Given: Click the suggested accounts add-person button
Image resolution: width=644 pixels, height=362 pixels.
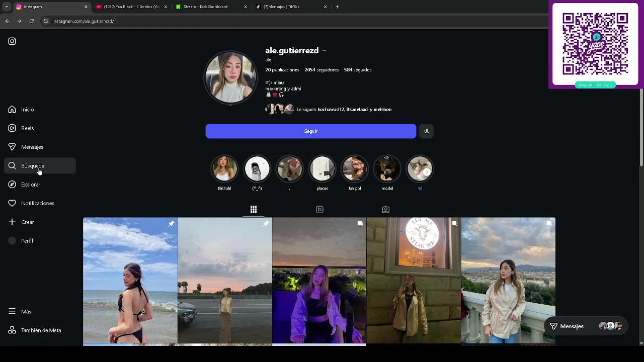Looking at the screenshot, I should point(426,131).
